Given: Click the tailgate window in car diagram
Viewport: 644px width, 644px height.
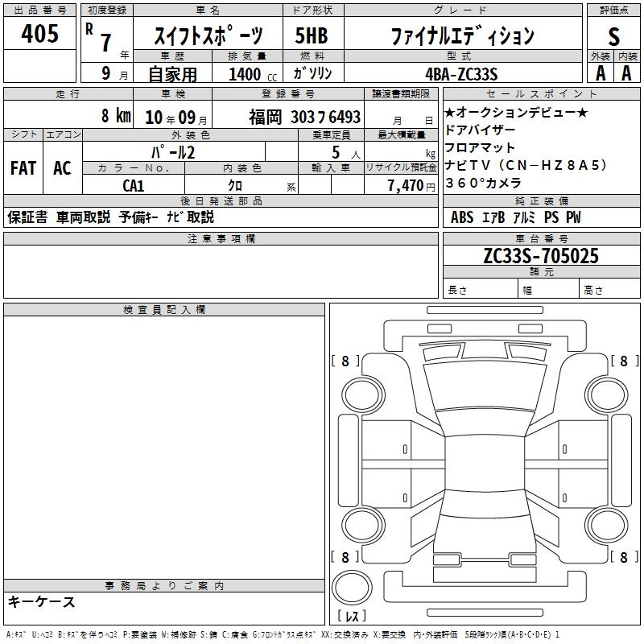Looking at the screenshot, I should coord(485,503).
